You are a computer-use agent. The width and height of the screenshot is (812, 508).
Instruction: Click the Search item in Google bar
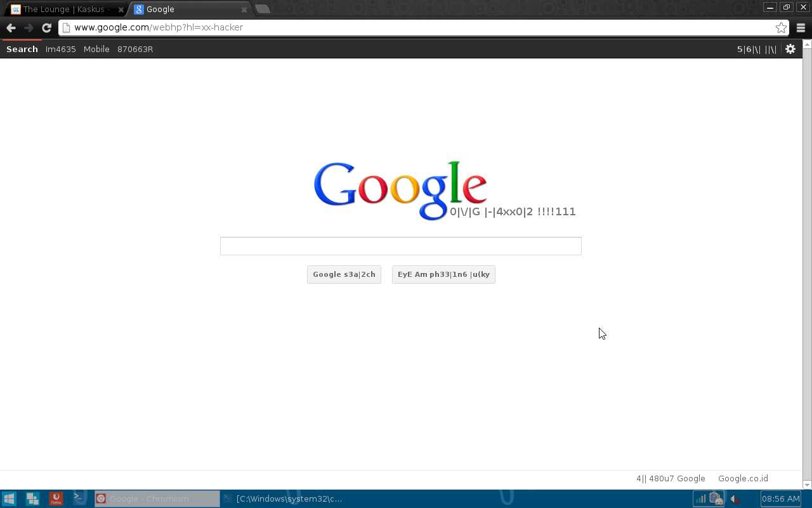click(22, 49)
